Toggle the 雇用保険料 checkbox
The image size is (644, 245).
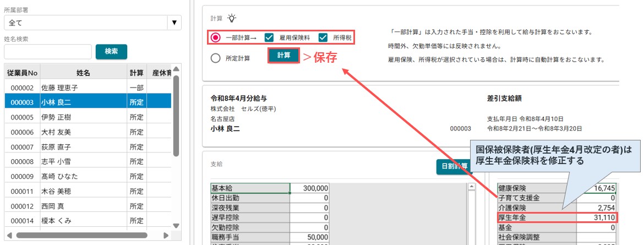269,38
